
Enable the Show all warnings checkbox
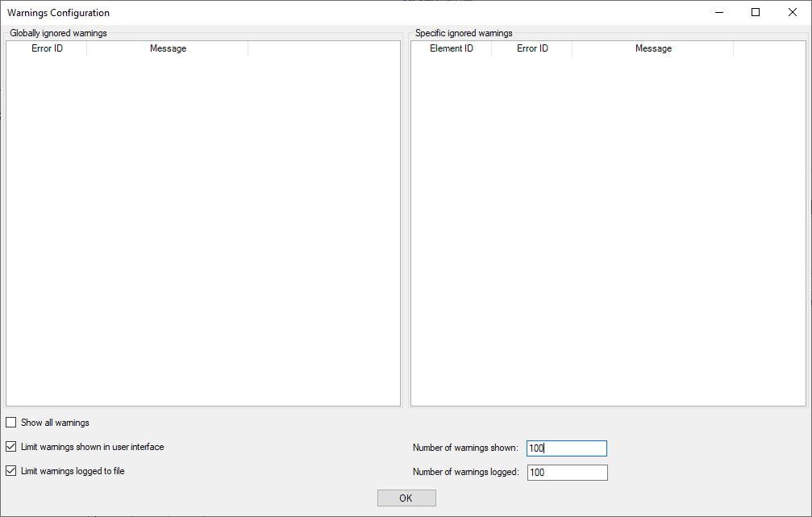[x=10, y=423]
